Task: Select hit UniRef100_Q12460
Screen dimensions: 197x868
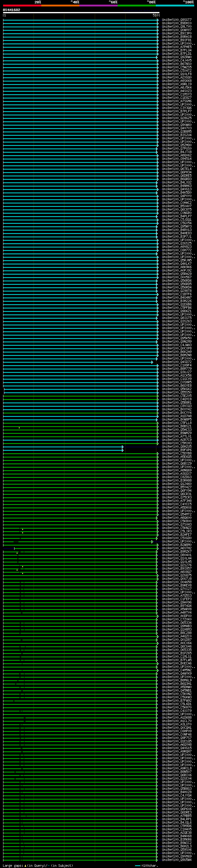Action: [177, 484]
